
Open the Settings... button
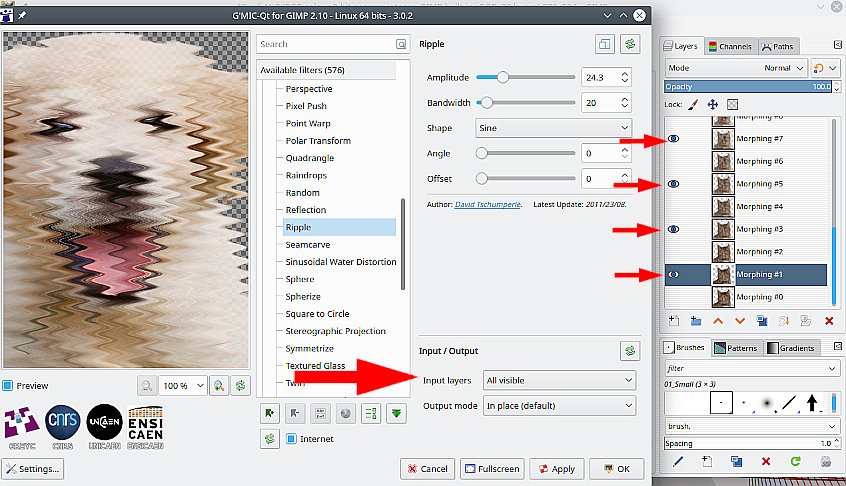[33, 469]
